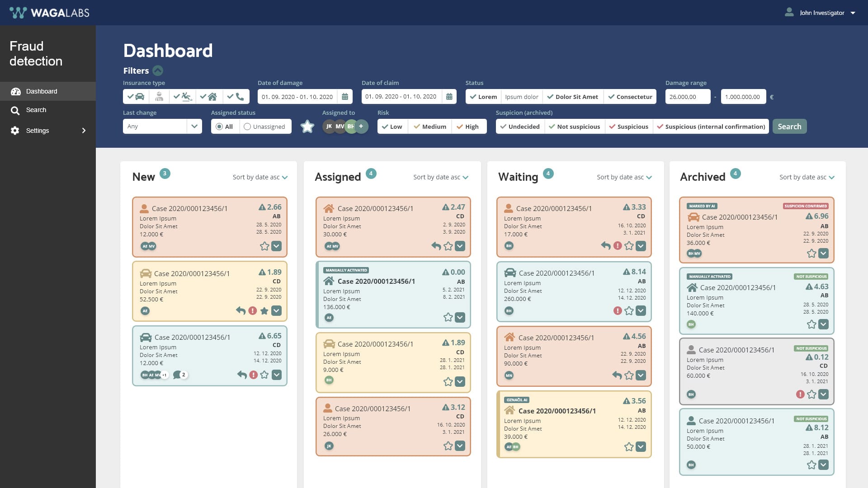The height and width of the screenshot is (488, 868).
Task: Click the favorites star filter icon
Action: click(x=307, y=127)
